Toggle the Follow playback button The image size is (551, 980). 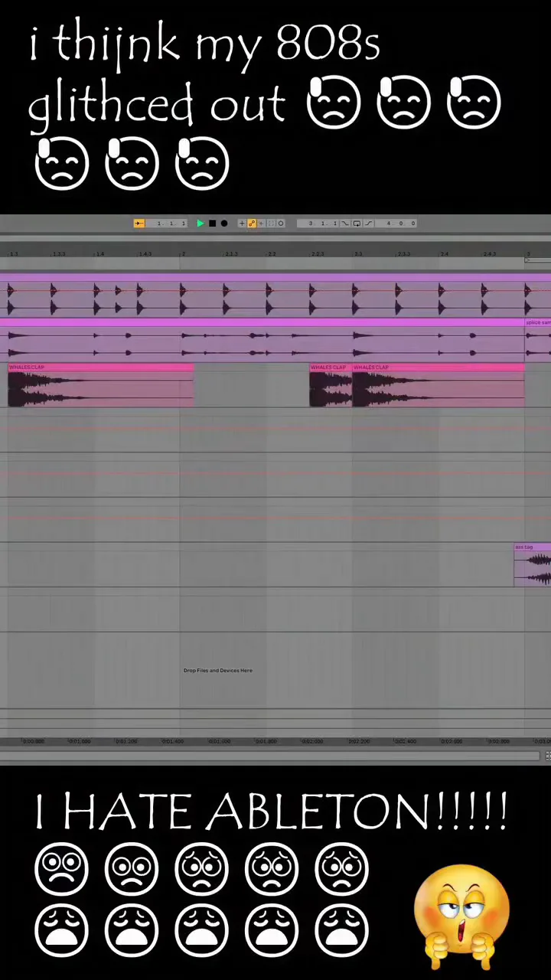pyautogui.click(x=139, y=224)
